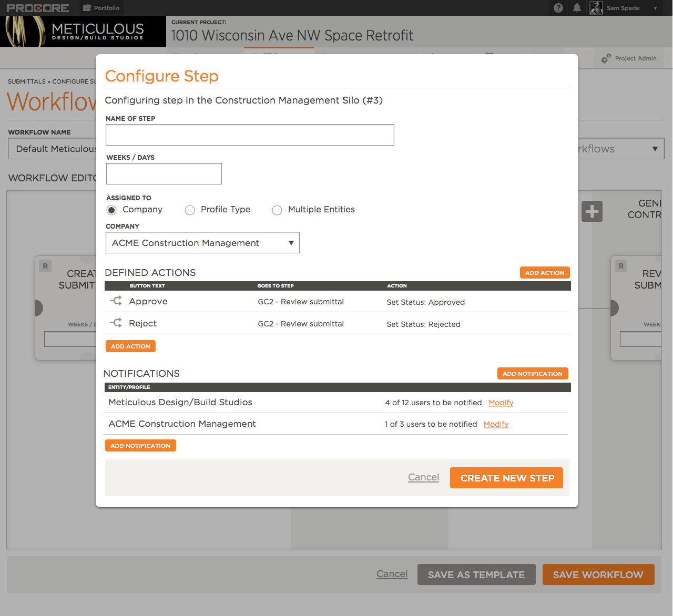Click the Review Submittal step card behind dialog

636,308
